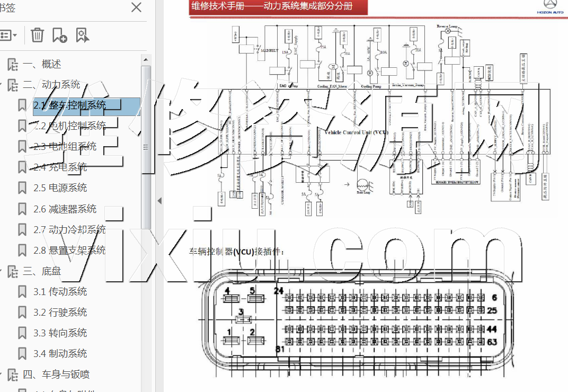Image resolution: width=568 pixels, height=392 pixels.
Task: Open 2.7 动力冷却系统 bookmark
Action: pyautogui.click(x=69, y=230)
